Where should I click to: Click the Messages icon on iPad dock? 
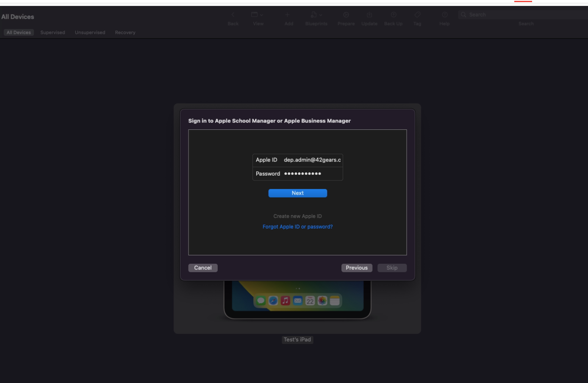point(261,301)
